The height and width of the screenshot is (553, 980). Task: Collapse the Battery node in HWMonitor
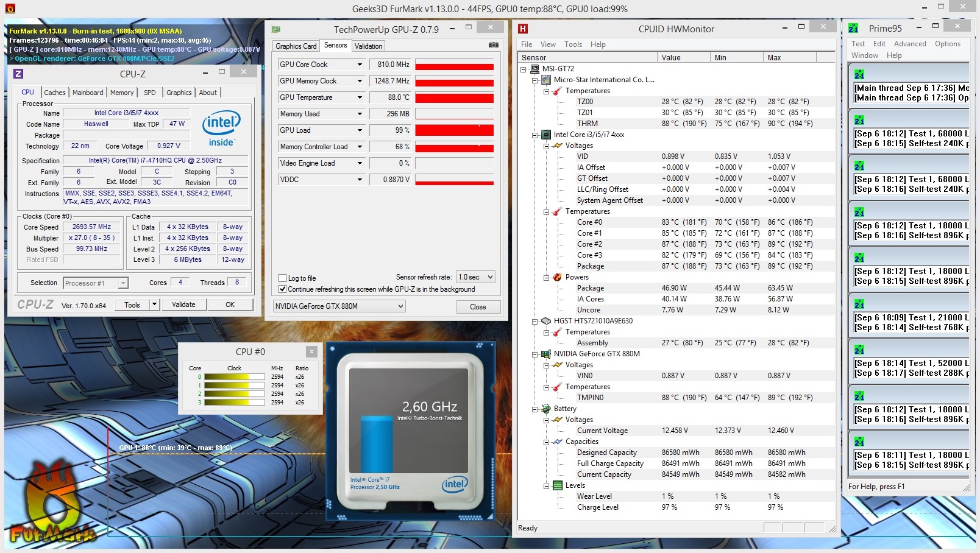coord(534,409)
